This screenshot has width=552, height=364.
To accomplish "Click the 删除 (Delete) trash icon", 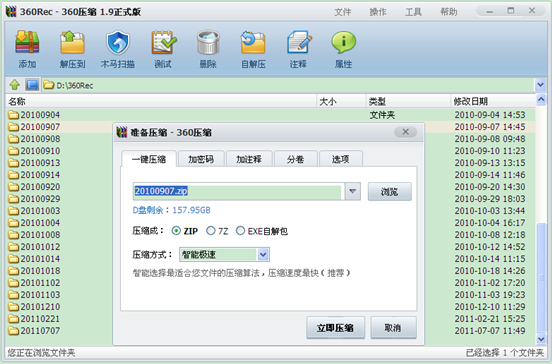I will click(208, 42).
